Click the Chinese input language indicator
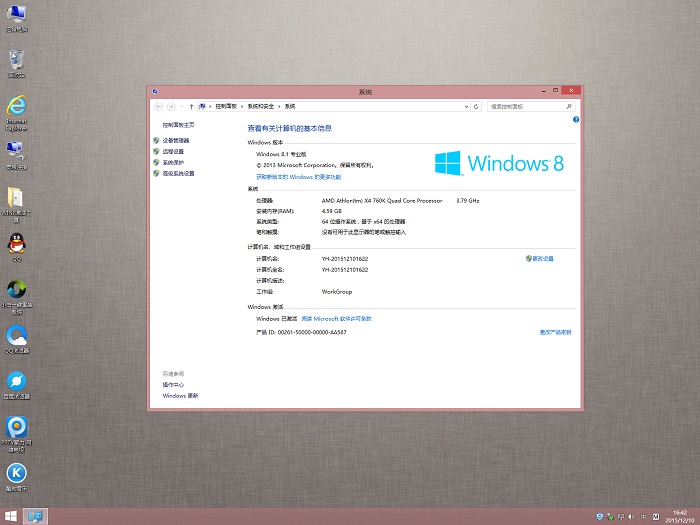This screenshot has width=700, height=525. [643, 517]
